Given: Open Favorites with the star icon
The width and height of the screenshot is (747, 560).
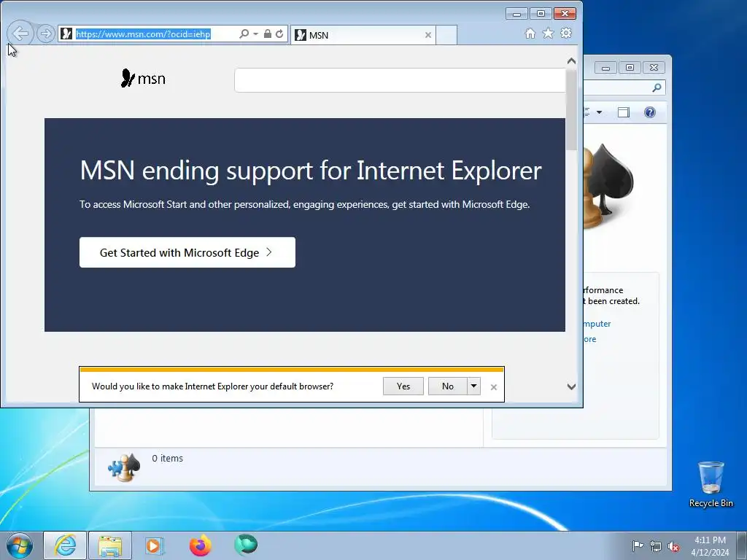Looking at the screenshot, I should [x=548, y=34].
